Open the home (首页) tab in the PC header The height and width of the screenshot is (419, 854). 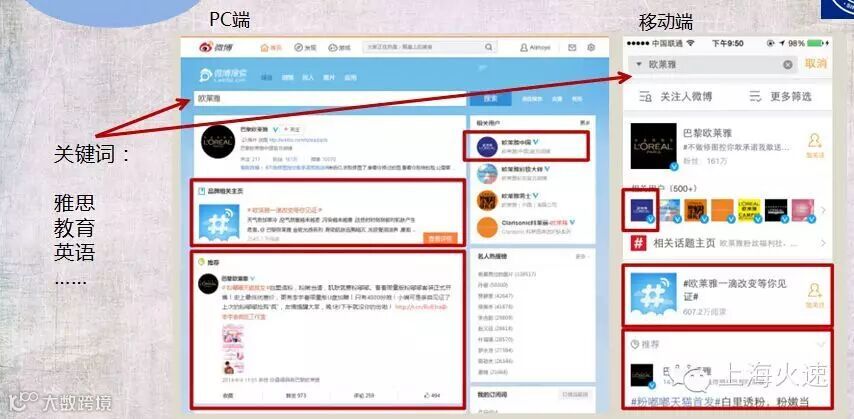pyautogui.click(x=271, y=47)
